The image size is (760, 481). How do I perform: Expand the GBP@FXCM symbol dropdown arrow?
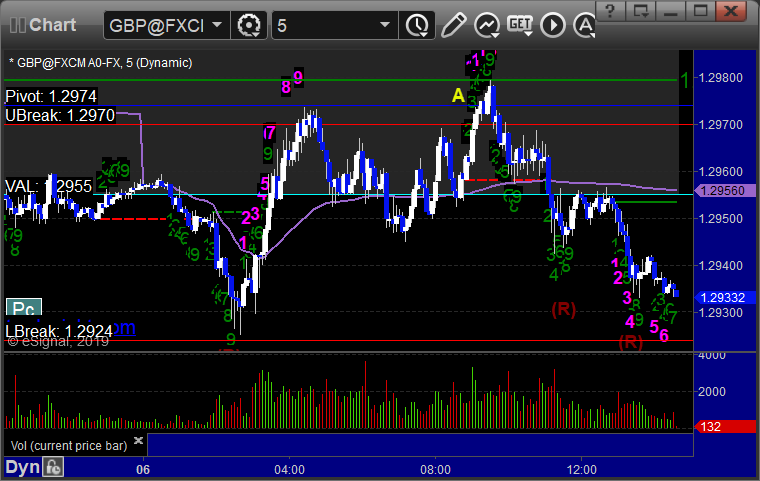(x=217, y=25)
